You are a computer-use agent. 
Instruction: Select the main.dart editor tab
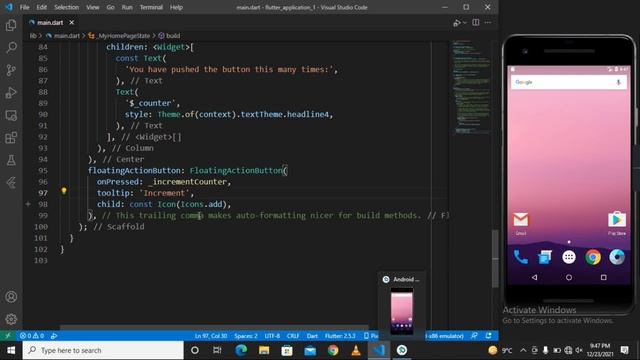[50, 22]
